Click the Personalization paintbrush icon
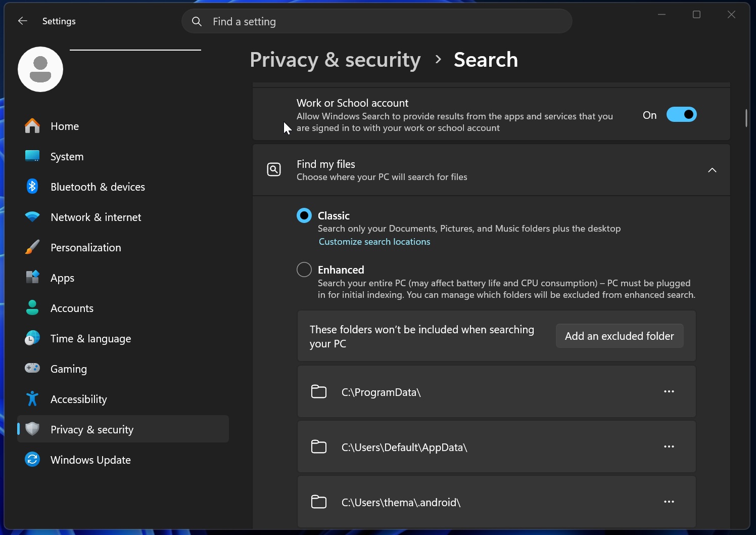 (x=32, y=247)
